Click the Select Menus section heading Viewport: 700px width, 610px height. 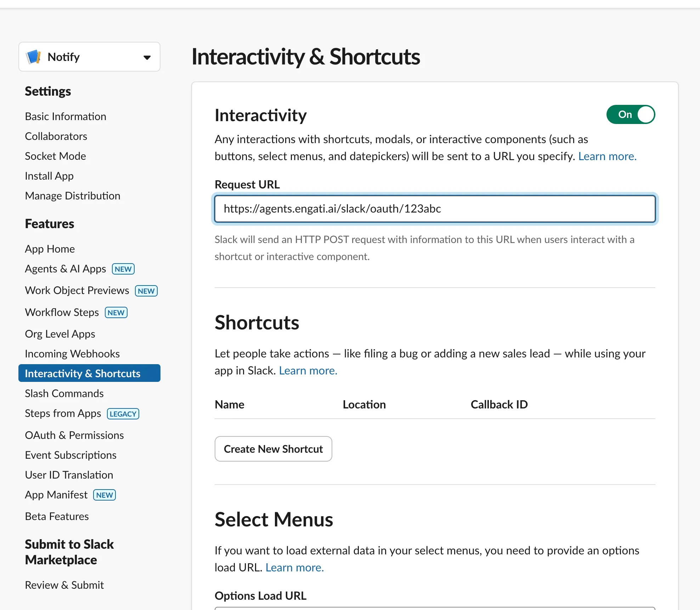(x=274, y=519)
